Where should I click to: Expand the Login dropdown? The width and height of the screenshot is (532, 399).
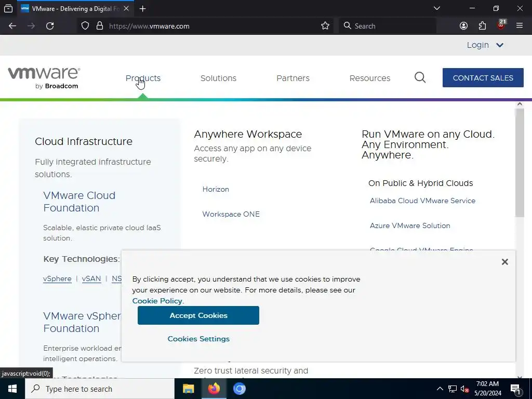tap(485, 45)
